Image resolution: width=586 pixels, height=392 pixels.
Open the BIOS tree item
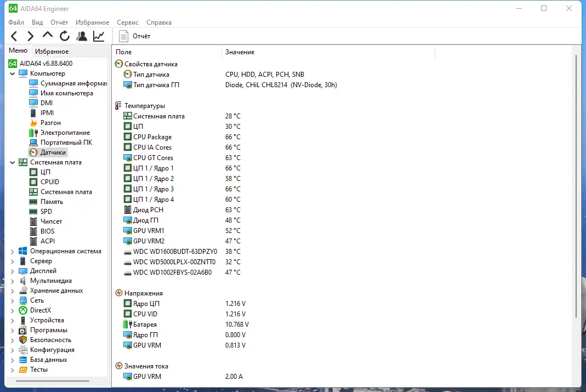pos(42,231)
